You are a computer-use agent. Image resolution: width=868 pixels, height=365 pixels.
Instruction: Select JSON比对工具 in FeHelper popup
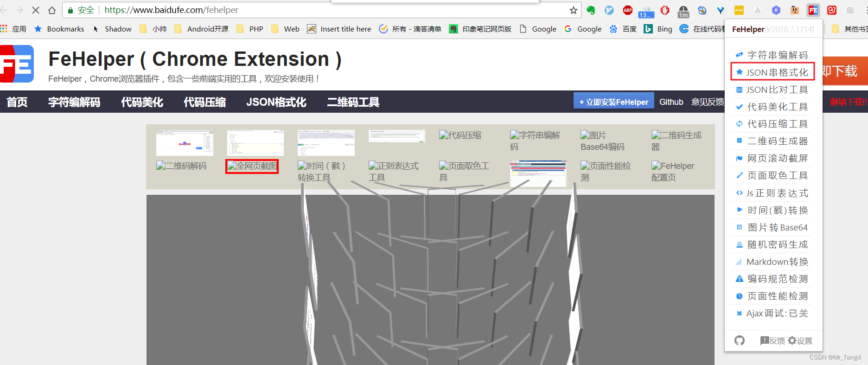(x=772, y=90)
